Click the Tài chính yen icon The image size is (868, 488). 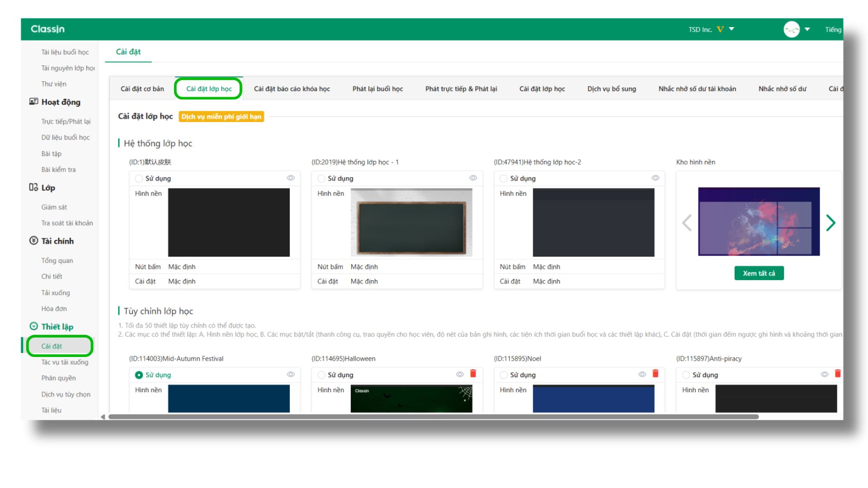tap(33, 241)
